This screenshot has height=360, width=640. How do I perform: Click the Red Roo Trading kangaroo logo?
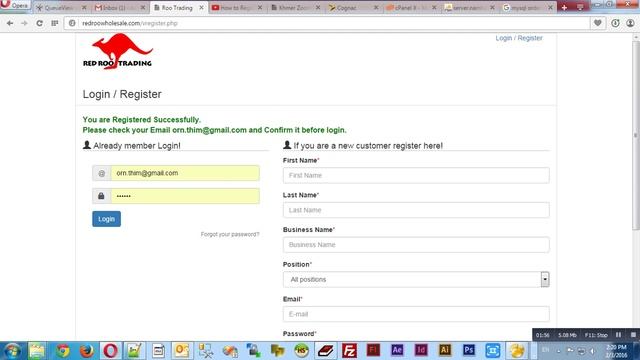click(x=118, y=51)
